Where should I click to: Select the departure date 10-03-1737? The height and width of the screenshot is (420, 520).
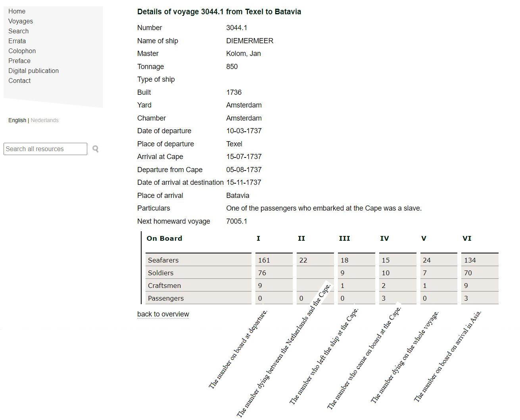pyautogui.click(x=244, y=131)
